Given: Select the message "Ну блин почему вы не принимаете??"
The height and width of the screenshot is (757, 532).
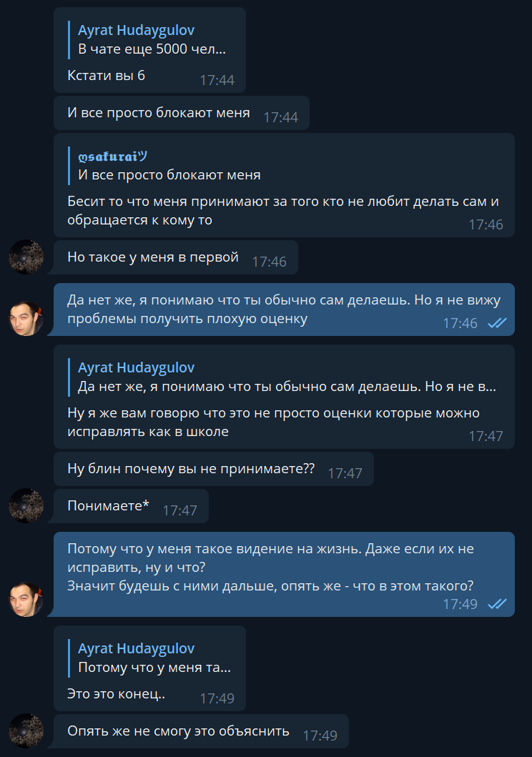Looking at the screenshot, I should coord(213,469).
